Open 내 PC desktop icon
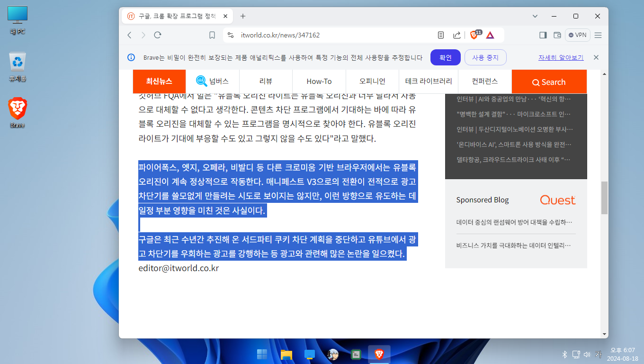 [x=18, y=20]
